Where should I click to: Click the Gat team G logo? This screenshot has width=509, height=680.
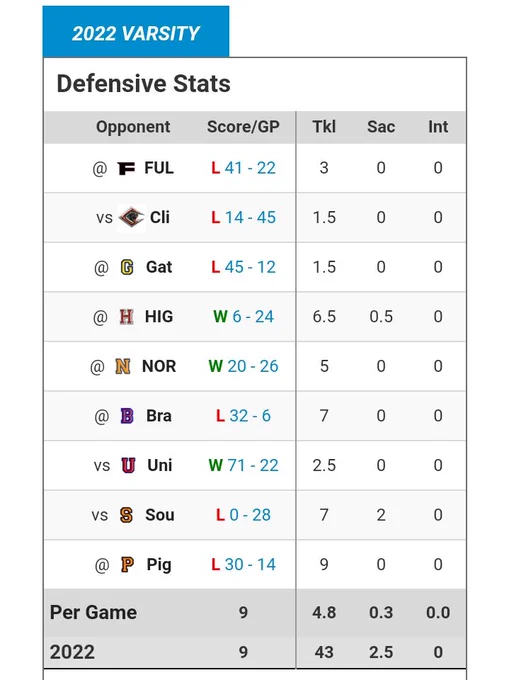click(x=127, y=267)
